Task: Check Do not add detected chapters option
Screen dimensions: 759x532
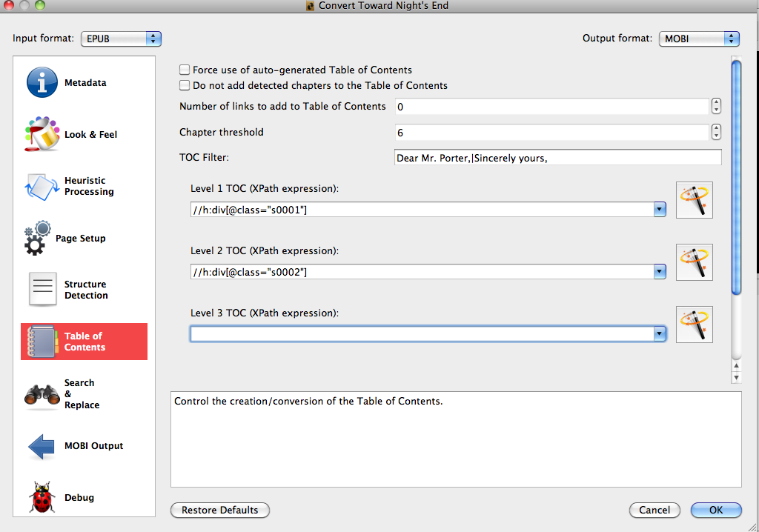Action: coord(185,85)
